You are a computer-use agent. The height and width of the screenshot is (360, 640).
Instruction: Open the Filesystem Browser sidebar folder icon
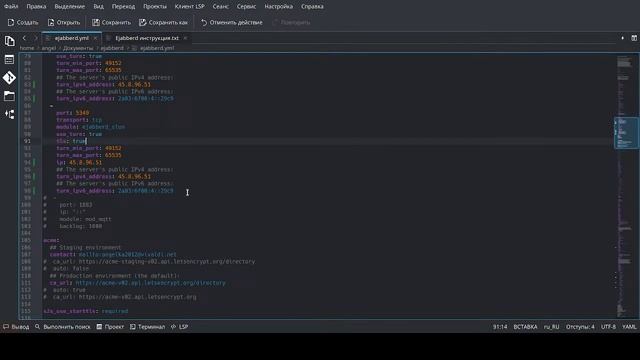pos(9,96)
